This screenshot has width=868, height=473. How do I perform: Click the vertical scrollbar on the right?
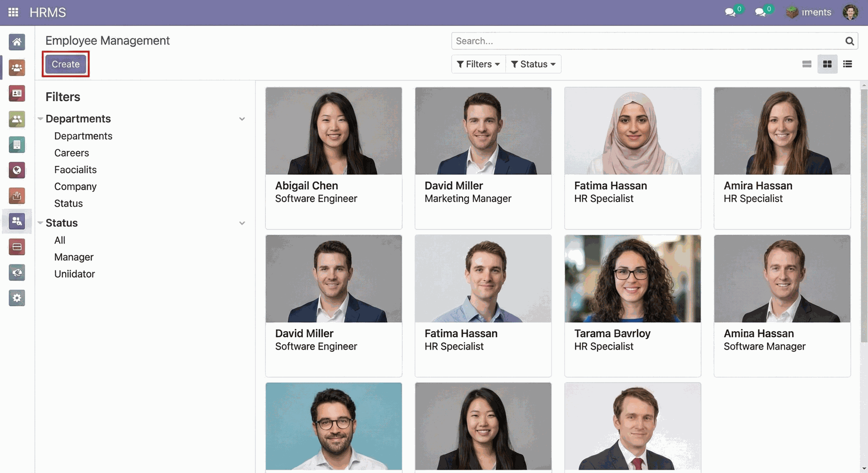pyautogui.click(x=864, y=217)
